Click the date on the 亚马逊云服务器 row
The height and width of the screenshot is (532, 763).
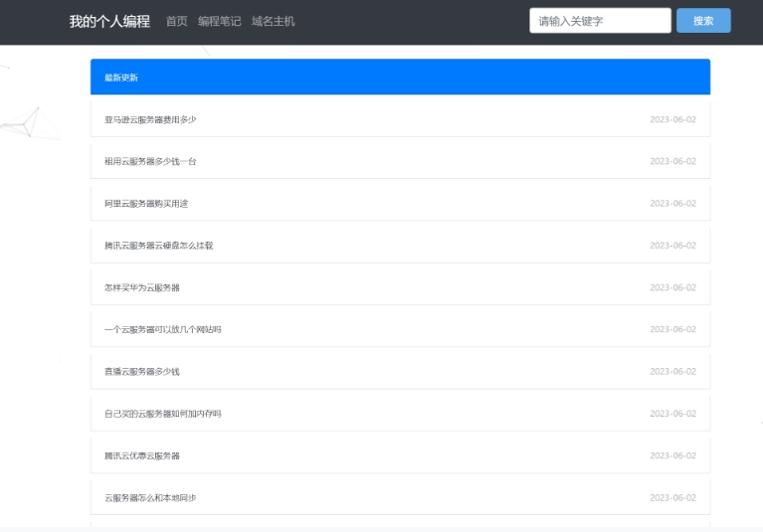[673, 119]
